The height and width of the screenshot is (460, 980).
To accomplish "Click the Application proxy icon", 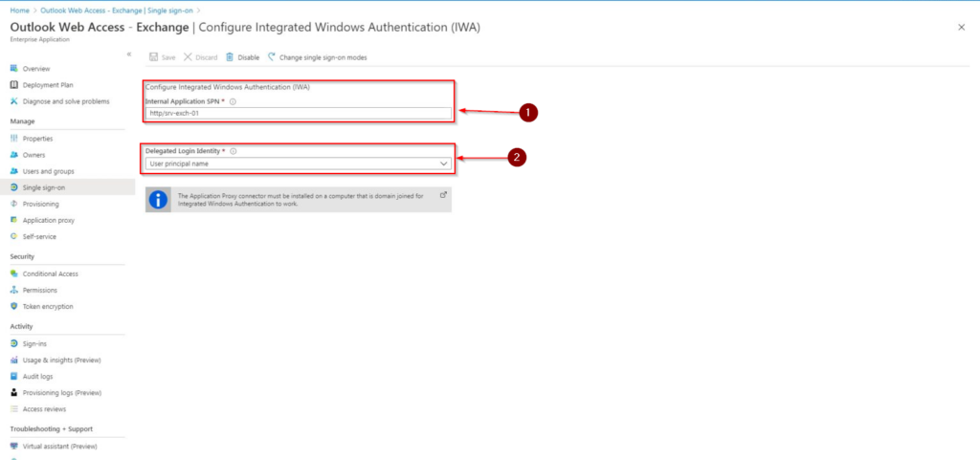I will click(x=13, y=220).
